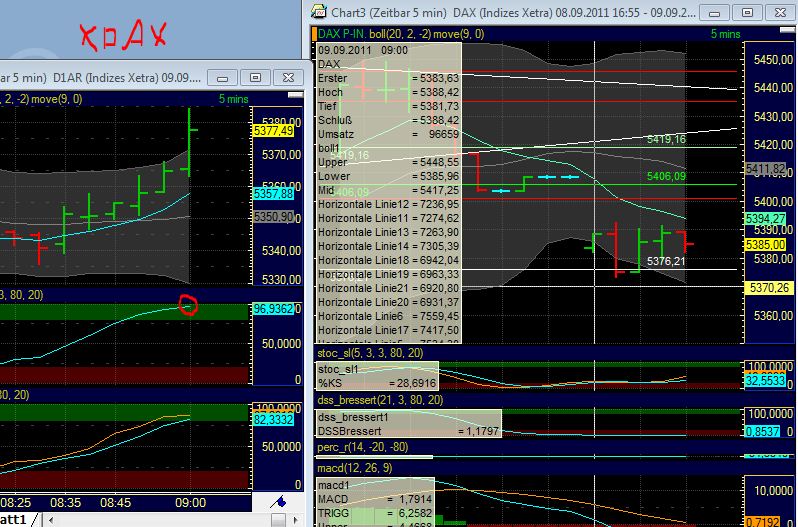Select the macd(12, 26, 9) indicator header
This screenshot has width=798, height=527.
click(x=354, y=468)
